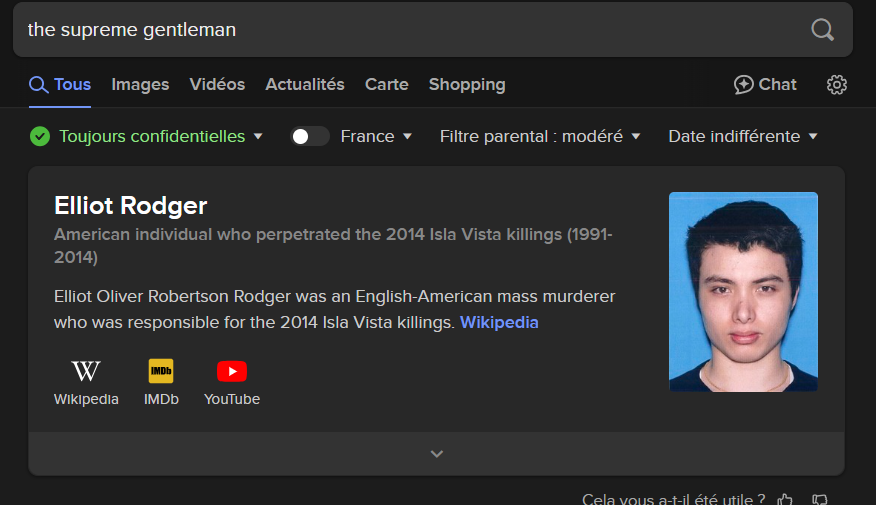Click the thumbs up feedback icon
Screen dimensions: 876x505
(786, 499)
